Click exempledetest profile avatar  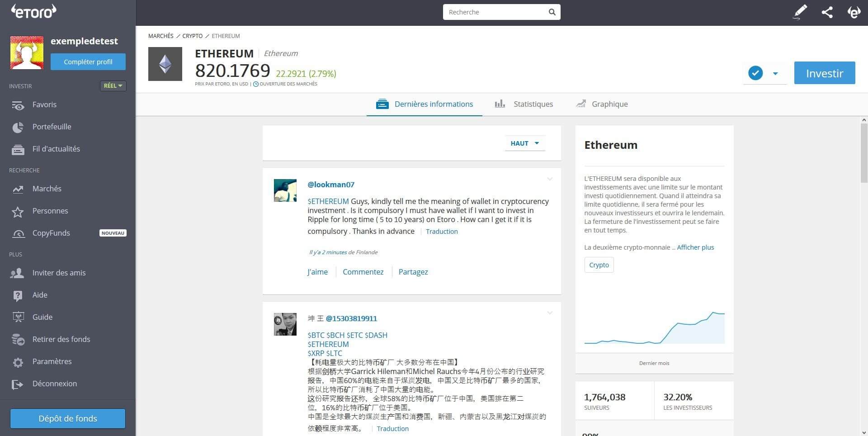pyautogui.click(x=27, y=52)
